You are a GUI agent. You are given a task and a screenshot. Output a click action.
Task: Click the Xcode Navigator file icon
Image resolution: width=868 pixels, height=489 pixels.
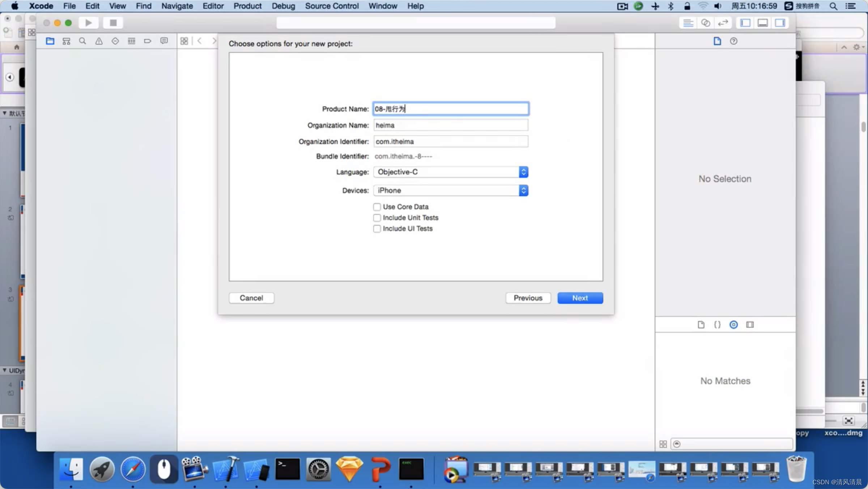coord(51,41)
